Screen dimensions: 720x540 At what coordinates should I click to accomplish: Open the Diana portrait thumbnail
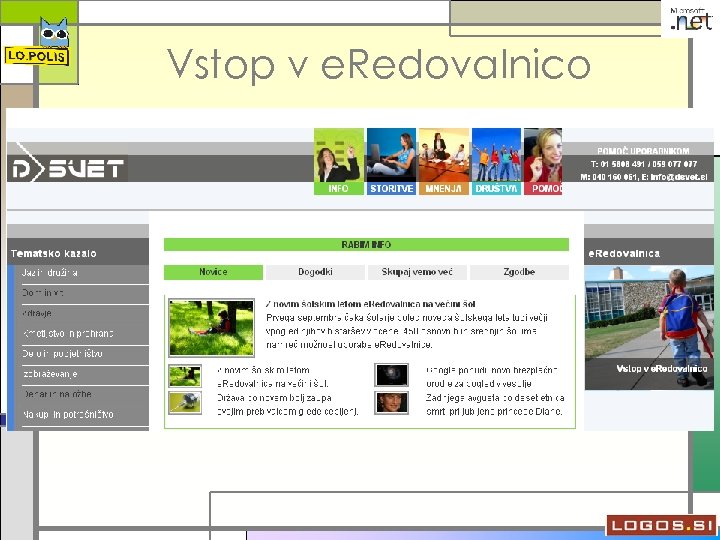[x=391, y=403]
